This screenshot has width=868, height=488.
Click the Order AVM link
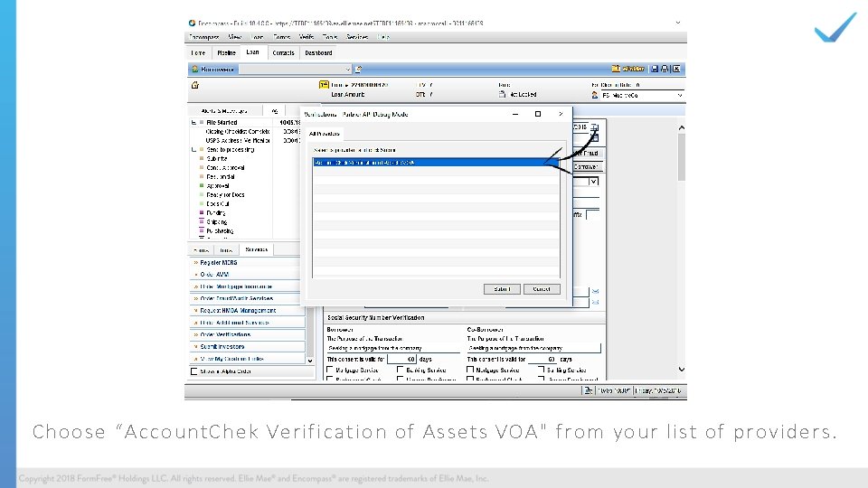click(x=214, y=275)
